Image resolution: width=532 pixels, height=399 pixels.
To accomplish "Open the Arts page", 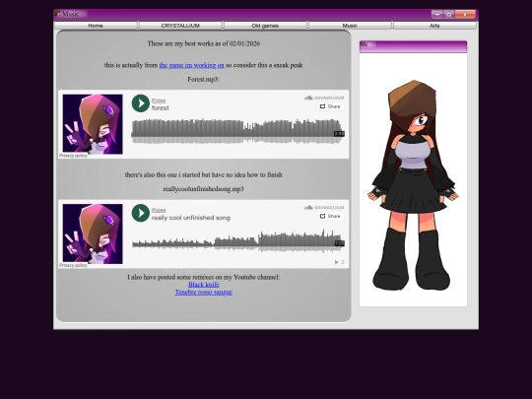I will point(434,26).
